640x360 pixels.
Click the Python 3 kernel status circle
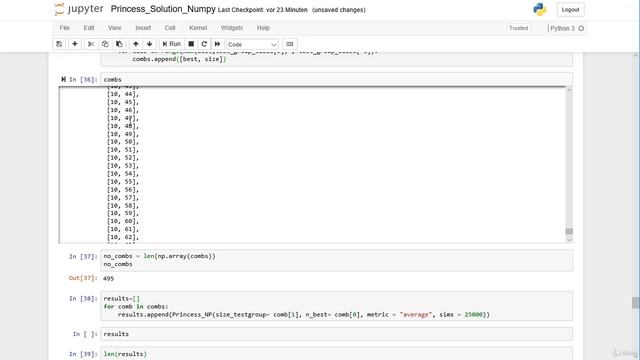click(581, 28)
